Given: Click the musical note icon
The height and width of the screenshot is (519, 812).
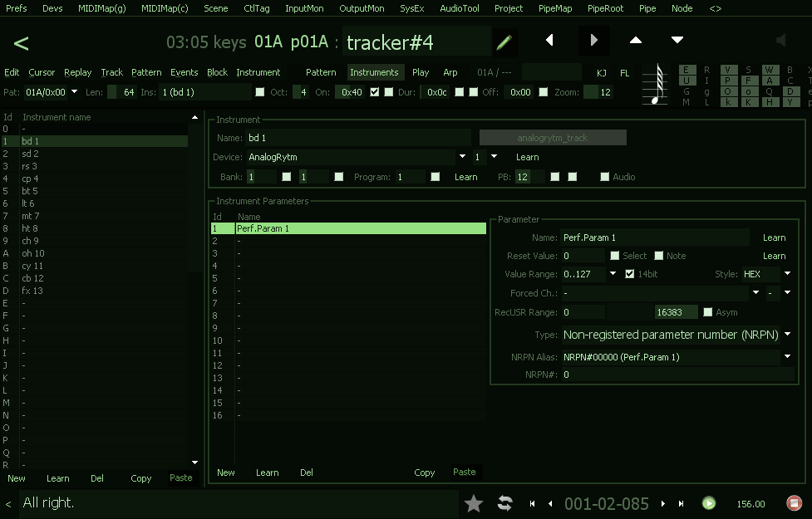Looking at the screenshot, I should pyautogui.click(x=657, y=86).
